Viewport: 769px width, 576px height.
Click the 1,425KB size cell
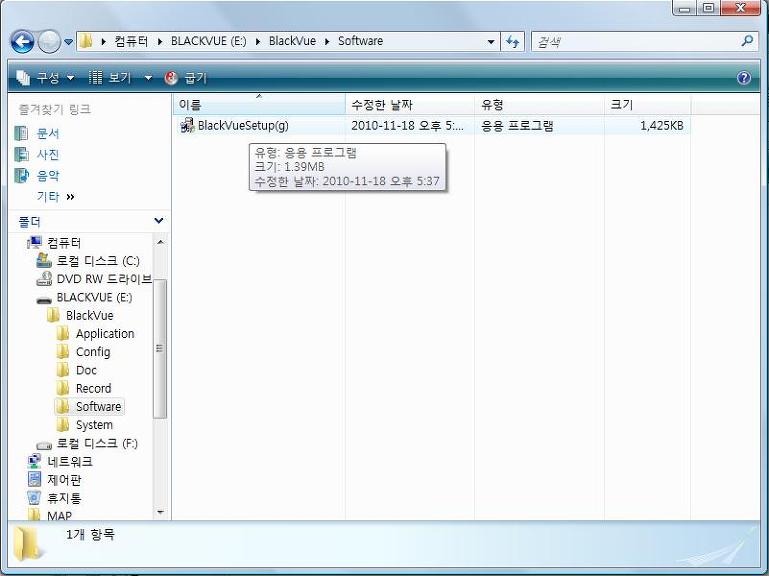point(662,126)
